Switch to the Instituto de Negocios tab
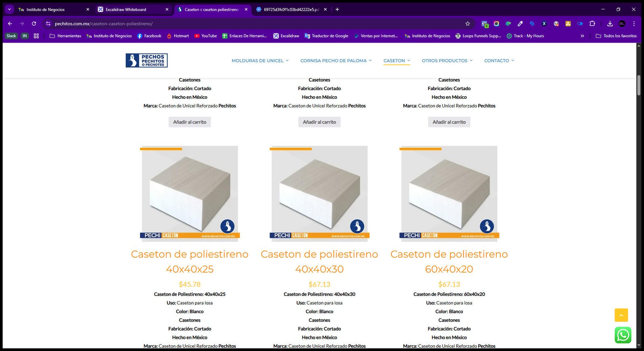 54,9
